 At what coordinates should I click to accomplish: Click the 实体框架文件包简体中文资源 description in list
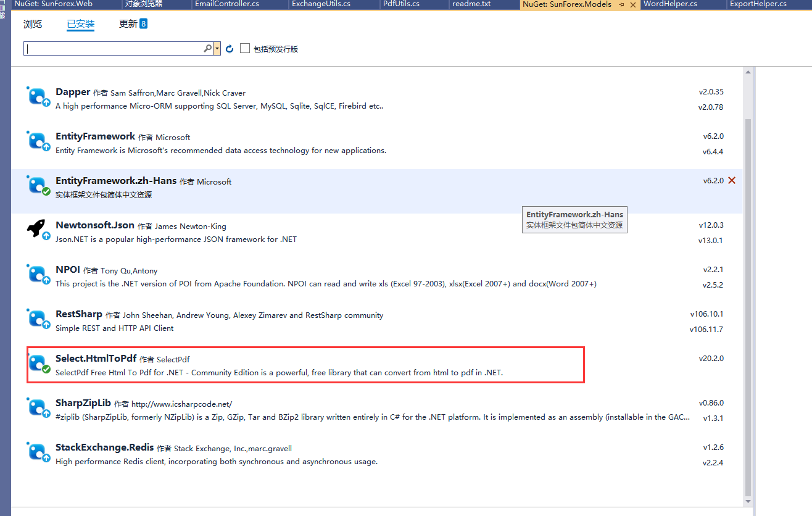click(x=104, y=195)
